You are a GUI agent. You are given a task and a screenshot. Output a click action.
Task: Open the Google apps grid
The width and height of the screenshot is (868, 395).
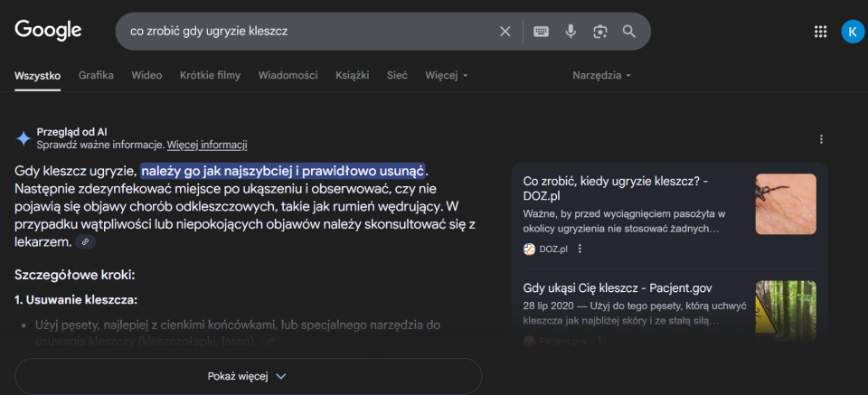pyautogui.click(x=820, y=32)
